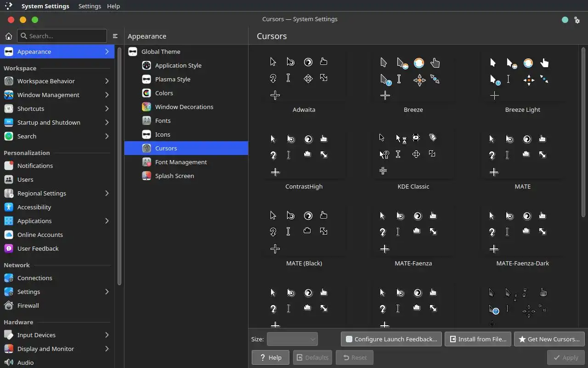The image size is (588, 368).
Task: Toggle sidebar hamburger menu icon
Action: [x=115, y=36]
